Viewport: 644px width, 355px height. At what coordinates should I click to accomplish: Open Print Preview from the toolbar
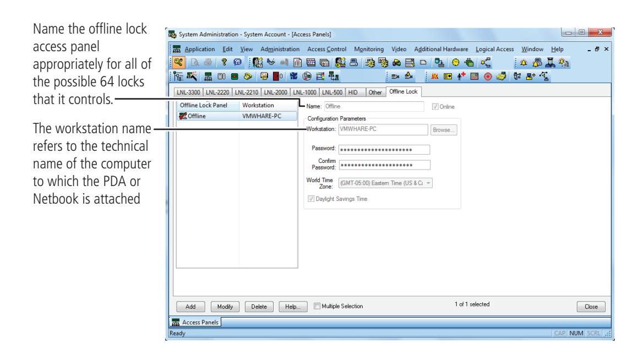[x=195, y=62]
